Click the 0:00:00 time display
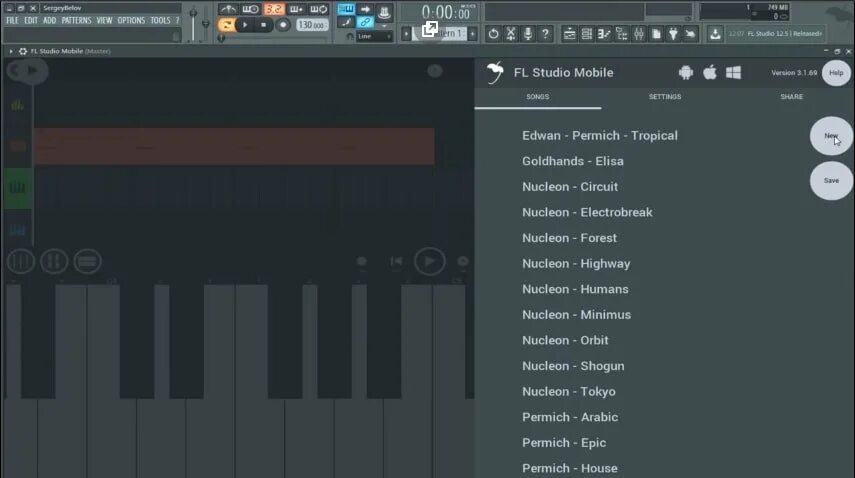This screenshot has width=855, height=478. click(445, 12)
